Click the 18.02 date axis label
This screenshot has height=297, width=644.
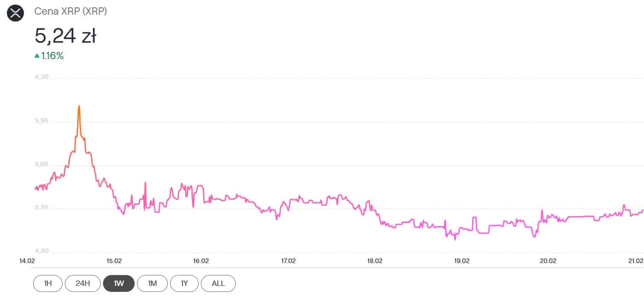point(375,261)
